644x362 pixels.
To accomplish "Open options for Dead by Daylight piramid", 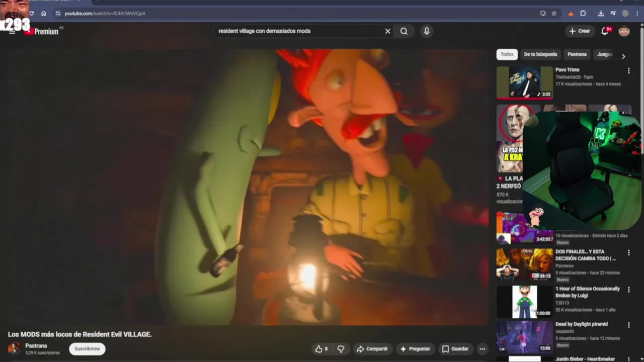I will click(628, 325).
